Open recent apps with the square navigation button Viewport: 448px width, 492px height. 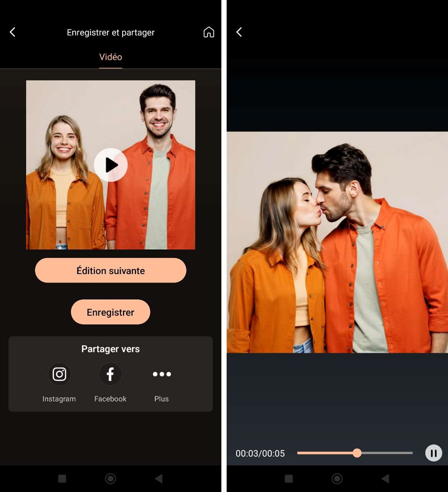(62, 479)
